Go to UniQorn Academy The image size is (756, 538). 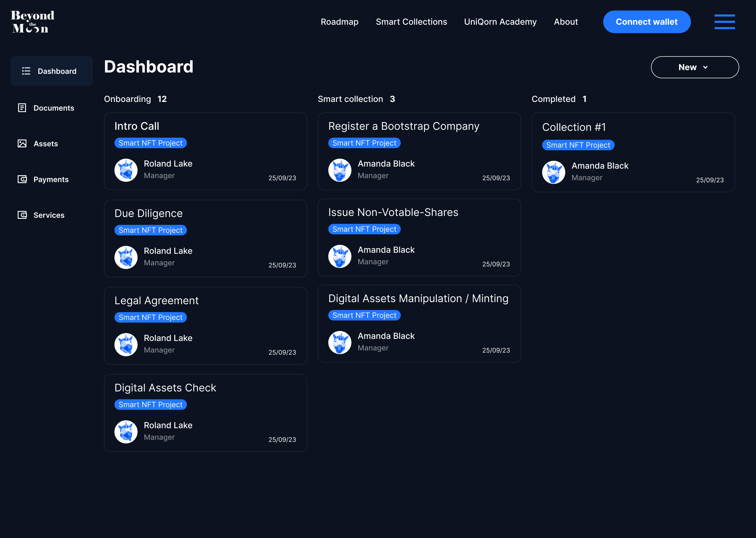point(500,22)
